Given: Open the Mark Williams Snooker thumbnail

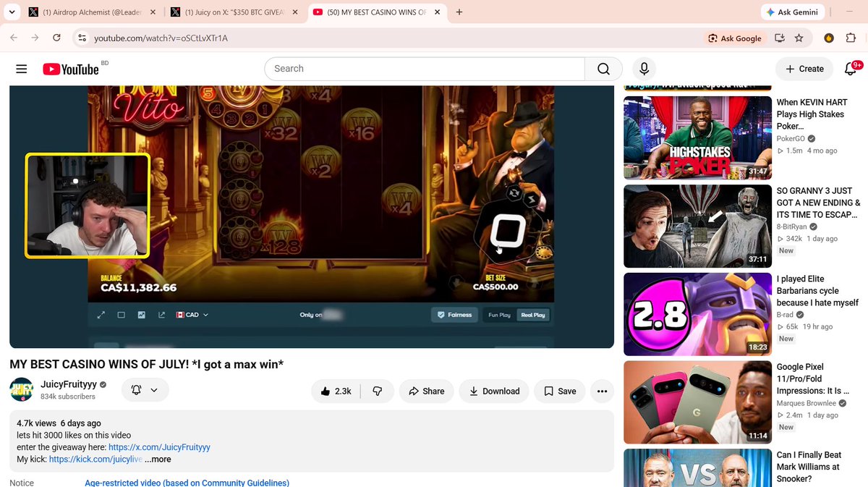Looking at the screenshot, I should (697, 467).
